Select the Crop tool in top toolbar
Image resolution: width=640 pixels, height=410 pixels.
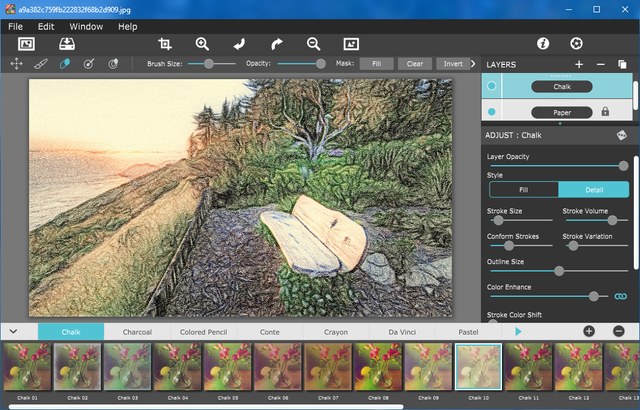[x=165, y=44]
